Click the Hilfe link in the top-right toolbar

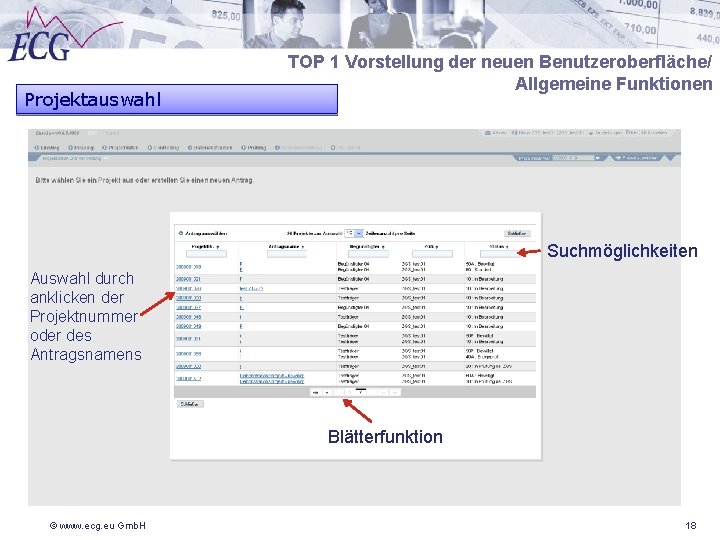pos(630,133)
